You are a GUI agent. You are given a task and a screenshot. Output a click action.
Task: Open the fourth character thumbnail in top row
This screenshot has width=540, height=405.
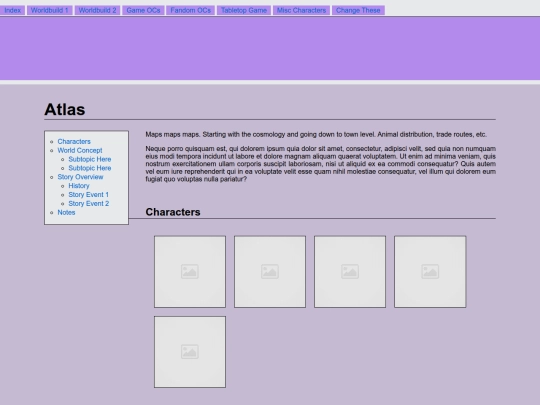pos(430,272)
